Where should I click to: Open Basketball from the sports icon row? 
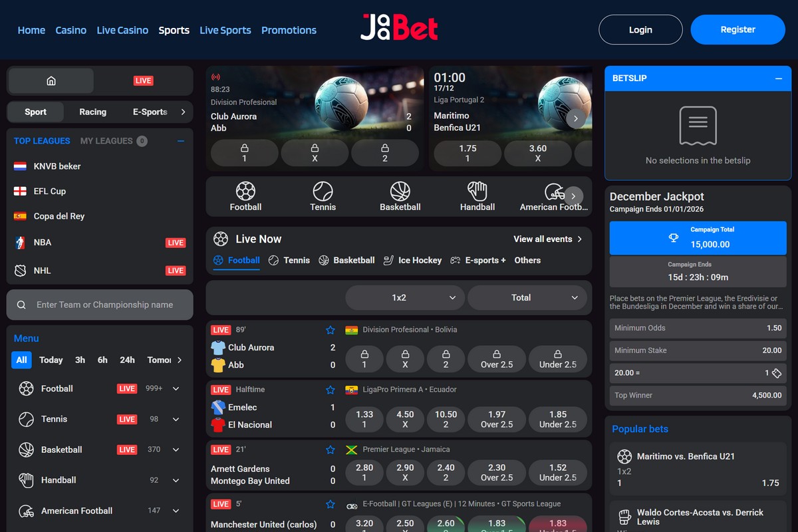click(400, 196)
